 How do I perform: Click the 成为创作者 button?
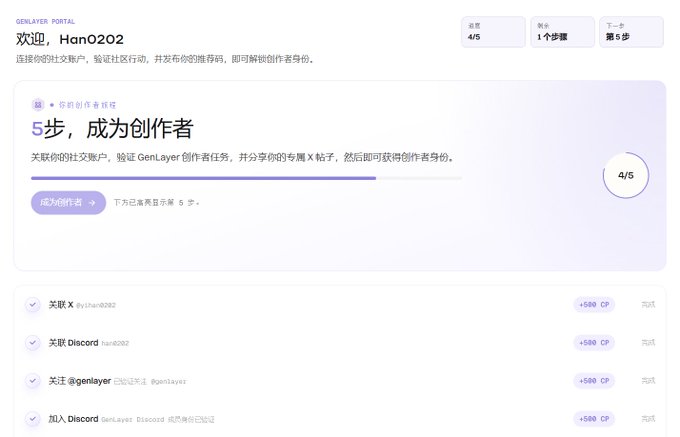pos(68,202)
